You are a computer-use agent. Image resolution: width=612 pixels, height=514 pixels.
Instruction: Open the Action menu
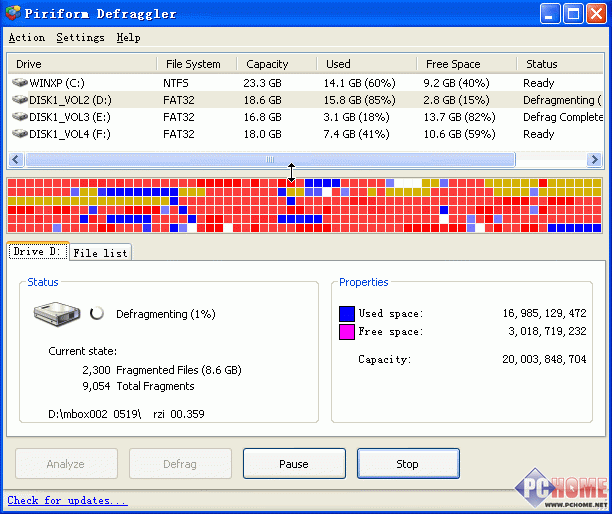tap(27, 37)
